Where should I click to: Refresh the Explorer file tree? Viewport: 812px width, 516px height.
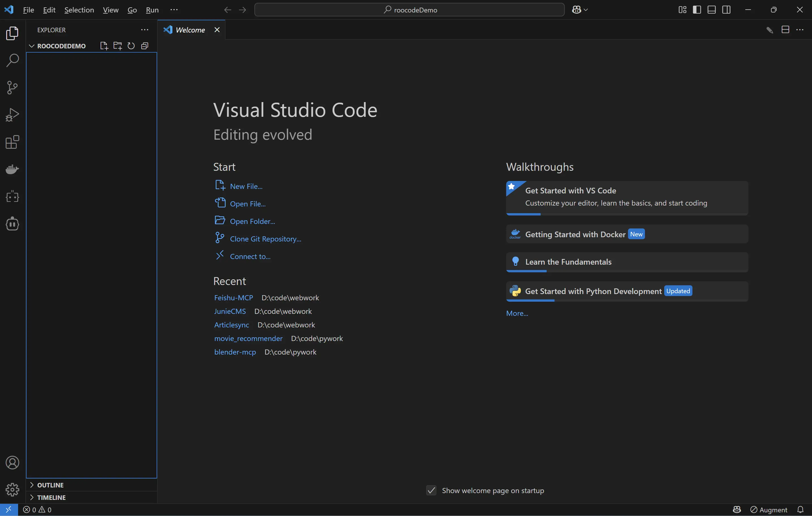coord(131,46)
